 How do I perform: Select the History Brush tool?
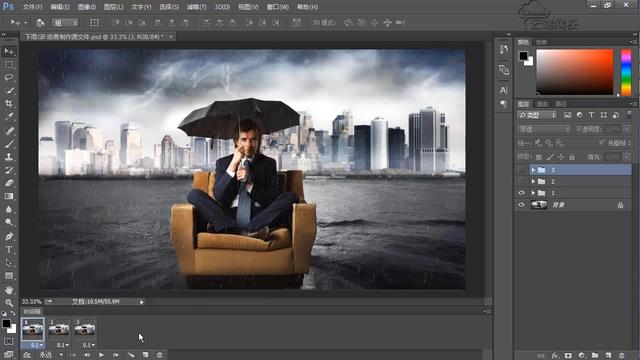pos(9,170)
